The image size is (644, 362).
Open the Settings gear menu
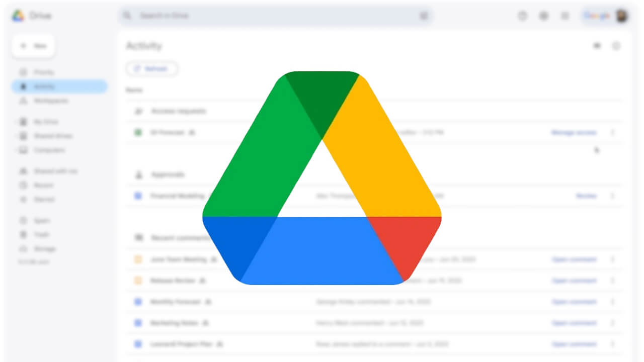click(x=544, y=16)
